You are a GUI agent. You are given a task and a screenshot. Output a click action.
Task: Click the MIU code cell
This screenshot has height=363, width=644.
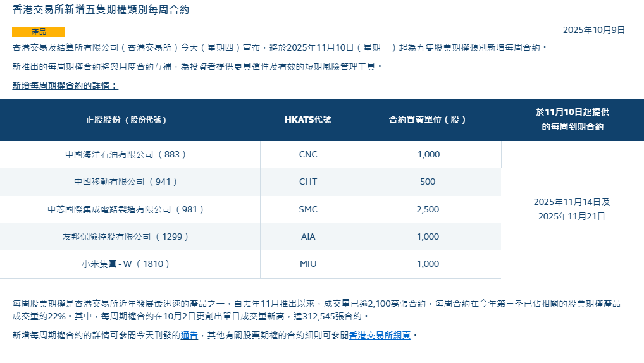(308, 264)
